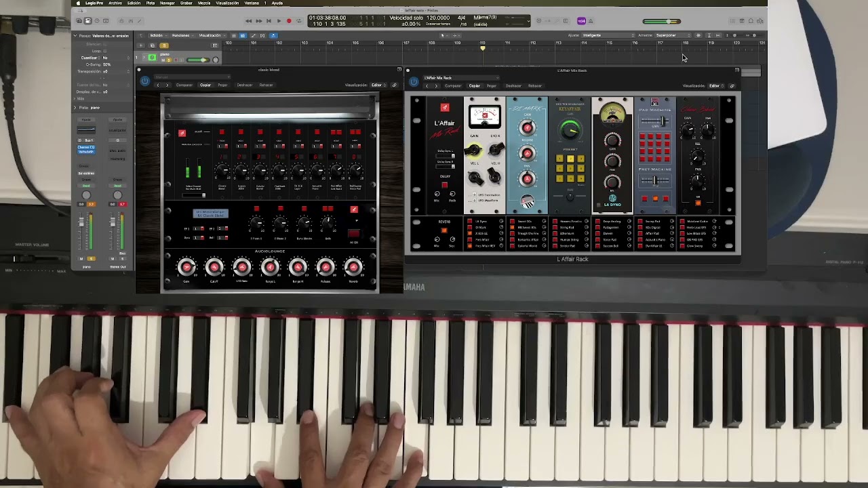Toggle the Inspector icon in control bar
The image size is (868, 488).
tap(87, 21)
